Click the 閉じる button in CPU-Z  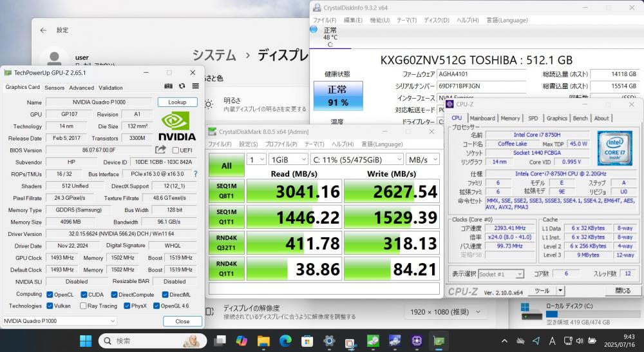coord(623,290)
